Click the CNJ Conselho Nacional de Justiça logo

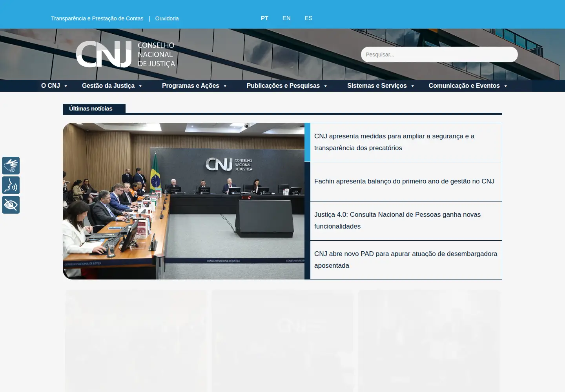126,54
